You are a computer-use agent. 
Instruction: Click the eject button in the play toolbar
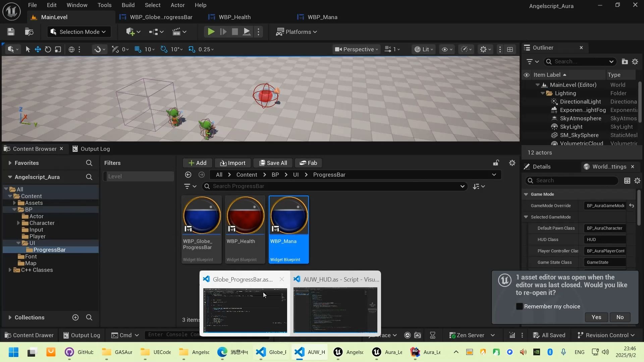click(x=247, y=32)
